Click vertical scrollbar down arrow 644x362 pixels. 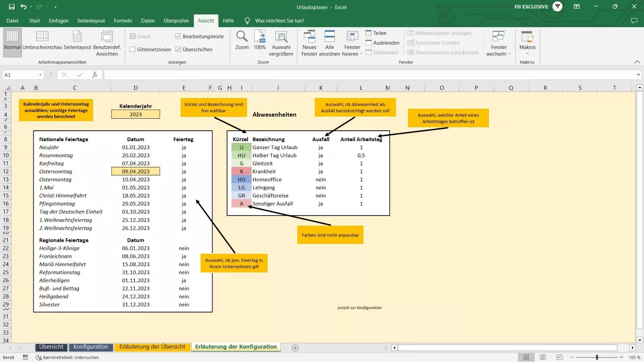point(640,340)
